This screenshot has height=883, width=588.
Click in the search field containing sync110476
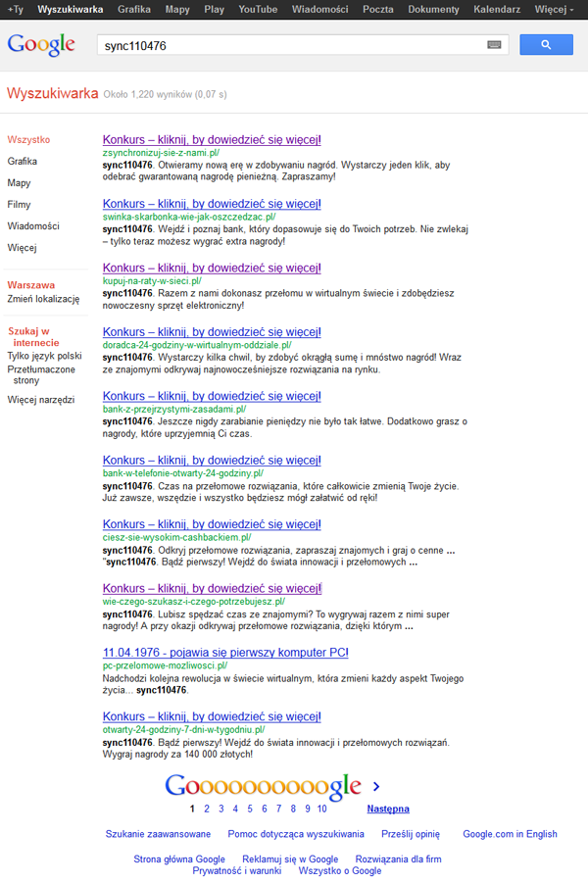[x=289, y=45]
